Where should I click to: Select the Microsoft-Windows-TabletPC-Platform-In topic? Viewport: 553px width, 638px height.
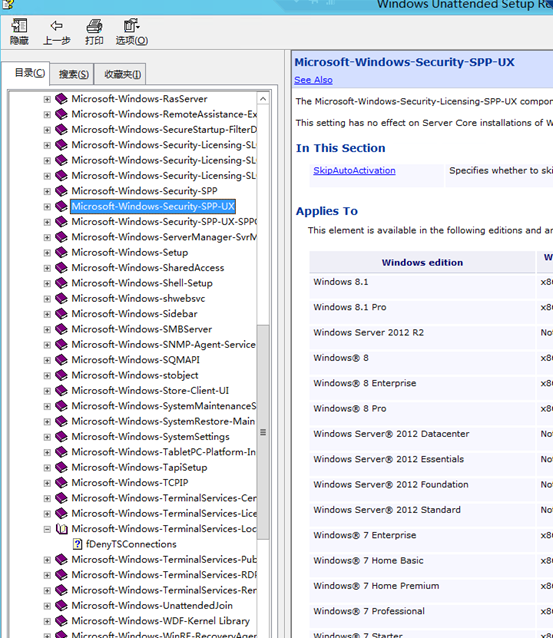click(163, 452)
